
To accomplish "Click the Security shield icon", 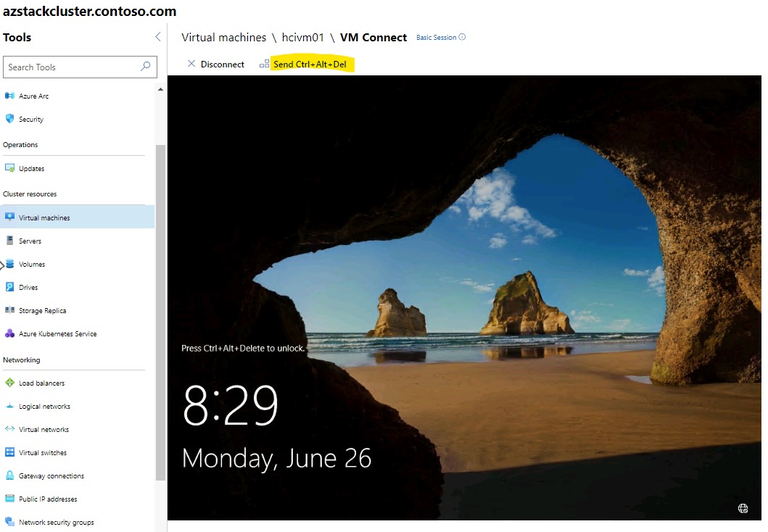I will [x=9, y=118].
